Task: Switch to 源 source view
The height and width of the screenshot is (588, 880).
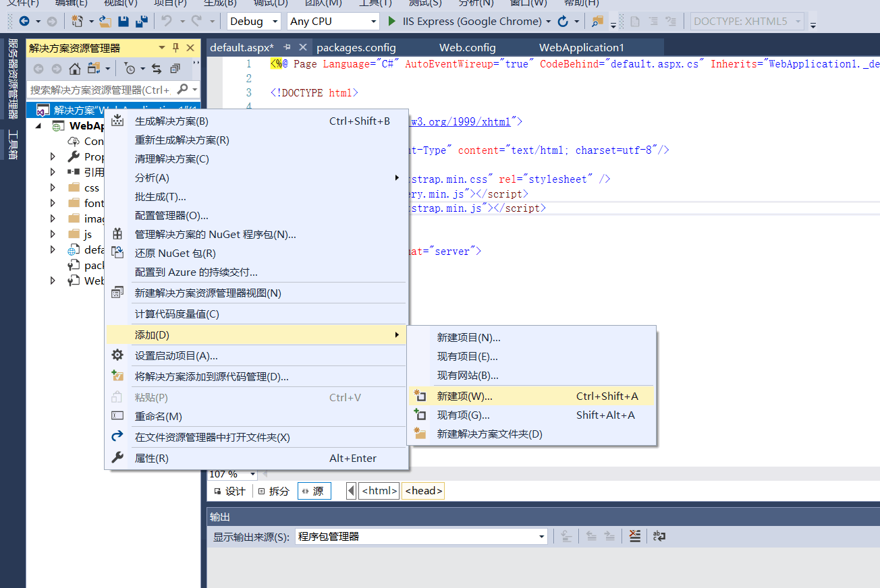Action: click(x=314, y=491)
